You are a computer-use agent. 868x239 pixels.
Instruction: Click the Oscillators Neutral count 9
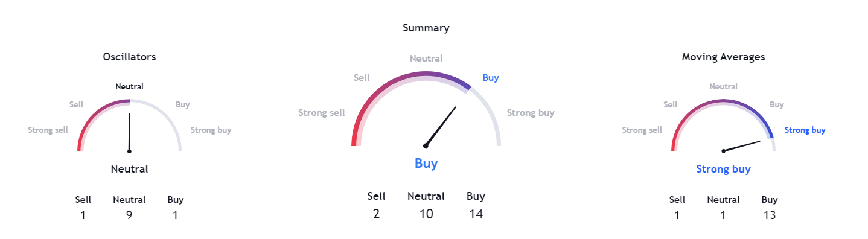[129, 215]
